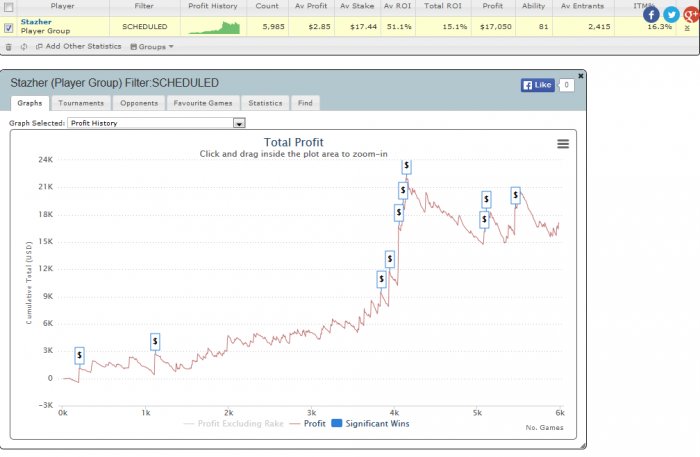This screenshot has width=700, height=457.
Task: Click the topmost win marker near 24K
Action: (406, 166)
